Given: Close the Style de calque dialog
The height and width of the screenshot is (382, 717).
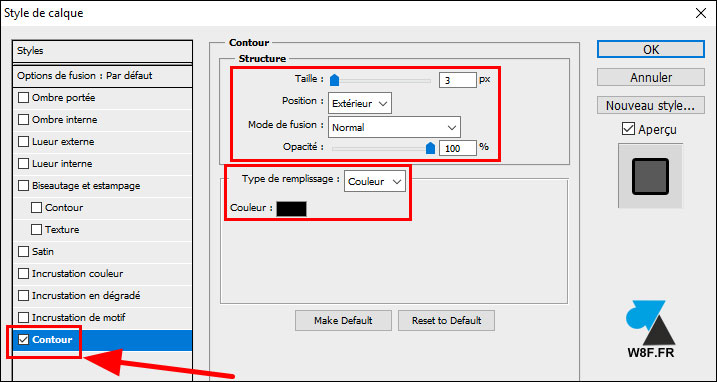Looking at the screenshot, I should (700, 13).
